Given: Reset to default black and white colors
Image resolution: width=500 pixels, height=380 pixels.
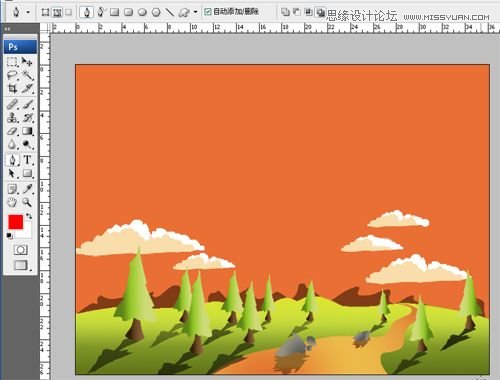Looking at the screenshot, I should (9, 236).
